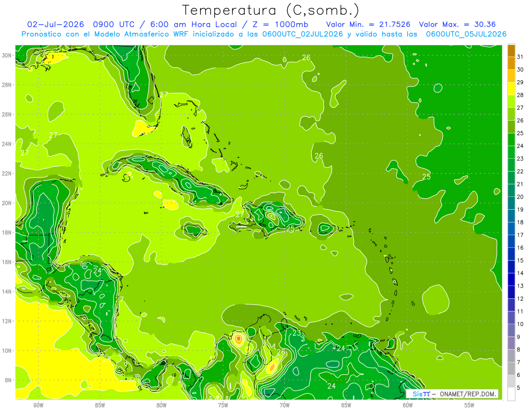Click the "55W" longitude axis label
The height and width of the screenshot is (411, 532).
coord(469,405)
